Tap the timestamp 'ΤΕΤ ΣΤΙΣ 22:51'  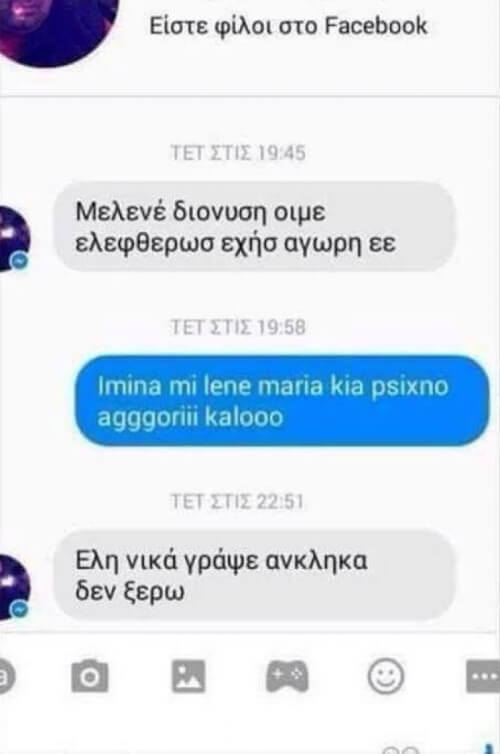[237, 502]
